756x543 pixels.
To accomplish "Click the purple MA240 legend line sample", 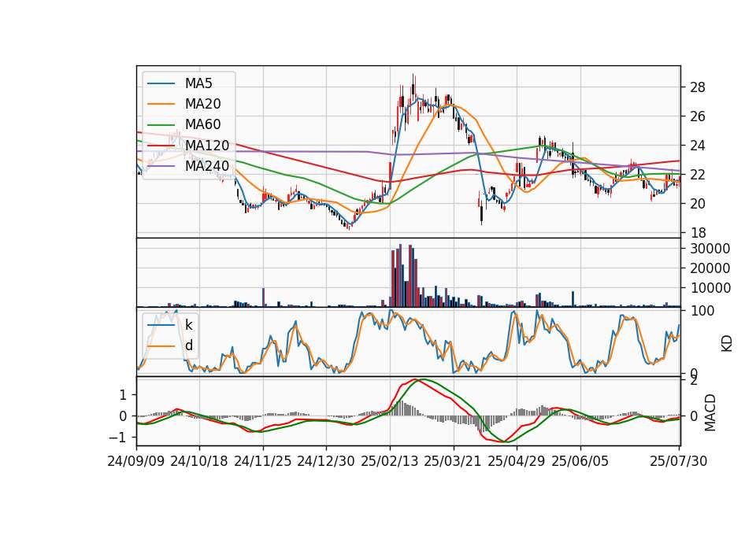I will 161,167.
